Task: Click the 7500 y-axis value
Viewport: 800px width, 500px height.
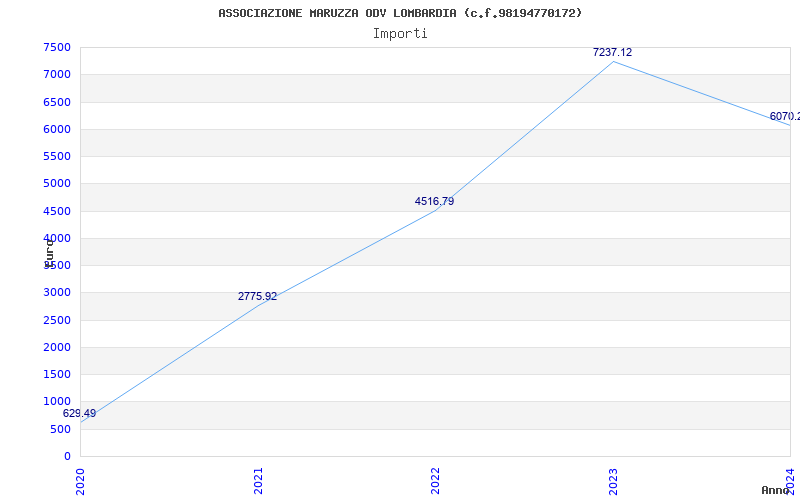Action: coord(57,47)
